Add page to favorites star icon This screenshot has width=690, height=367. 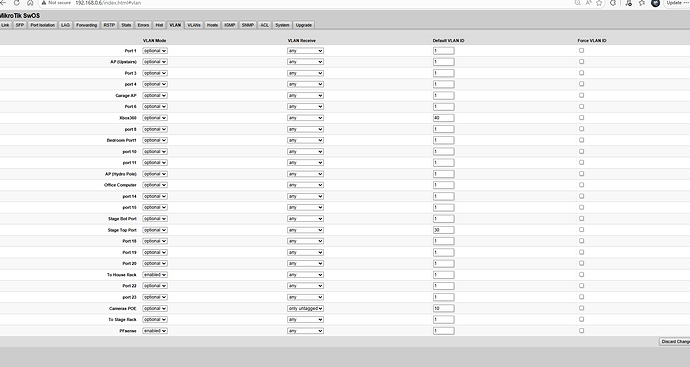pos(599,3)
